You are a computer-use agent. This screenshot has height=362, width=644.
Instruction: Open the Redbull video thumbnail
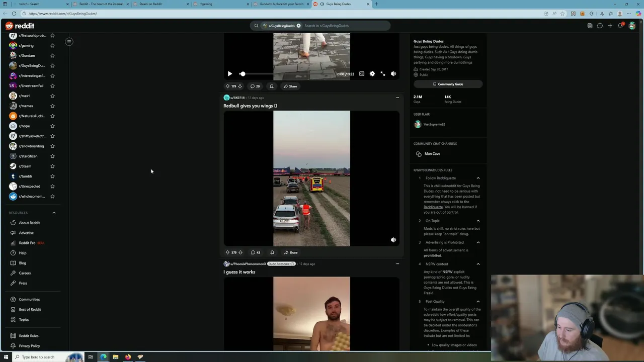311,178
